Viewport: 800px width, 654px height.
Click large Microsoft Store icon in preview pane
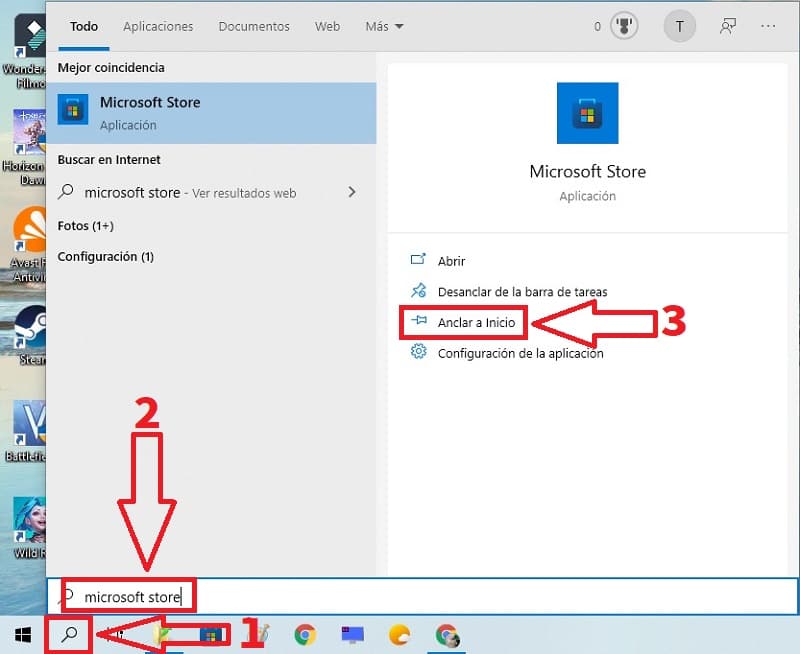[x=587, y=113]
